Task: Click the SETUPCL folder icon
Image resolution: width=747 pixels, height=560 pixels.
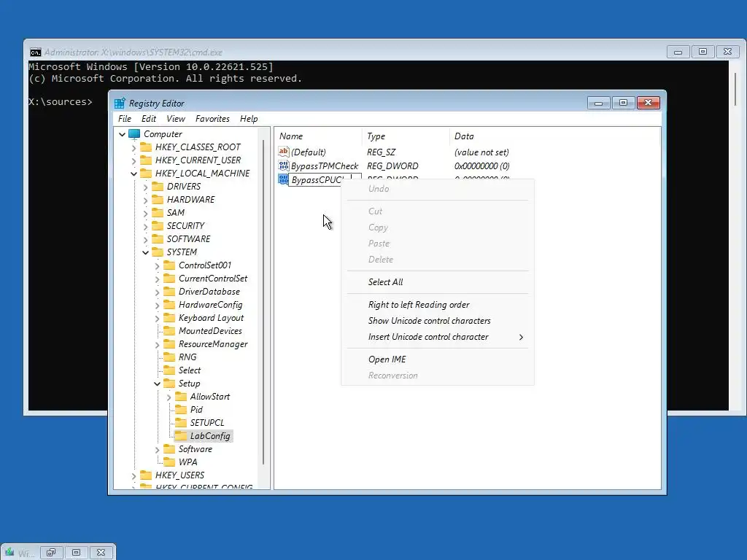Action: click(181, 422)
